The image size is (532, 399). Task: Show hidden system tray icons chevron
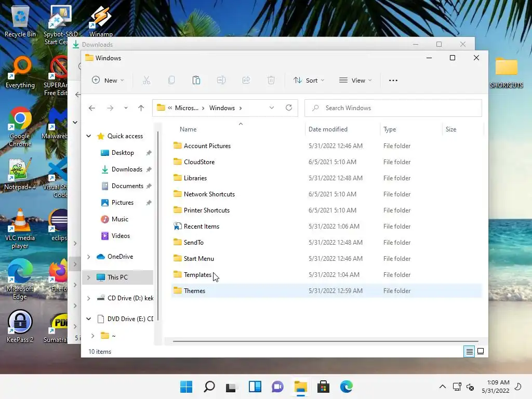pos(443,387)
